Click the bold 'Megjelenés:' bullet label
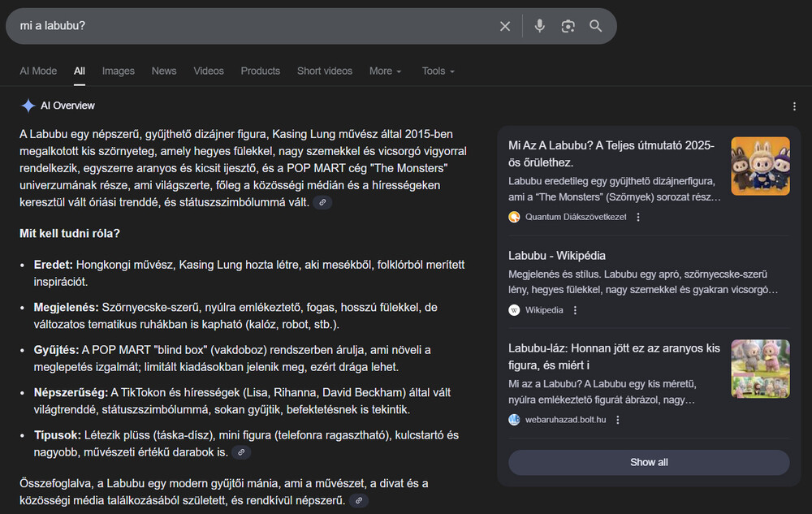This screenshot has width=812, height=514. 67,308
